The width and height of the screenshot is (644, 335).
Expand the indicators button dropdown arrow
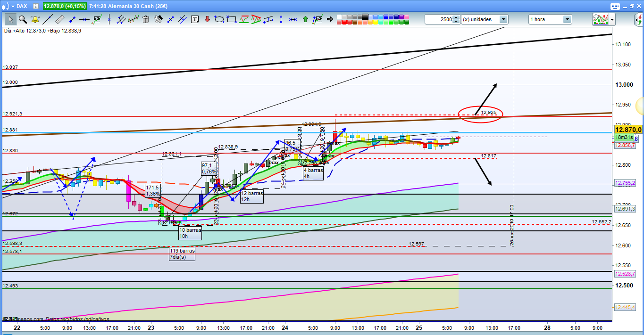tap(612, 19)
